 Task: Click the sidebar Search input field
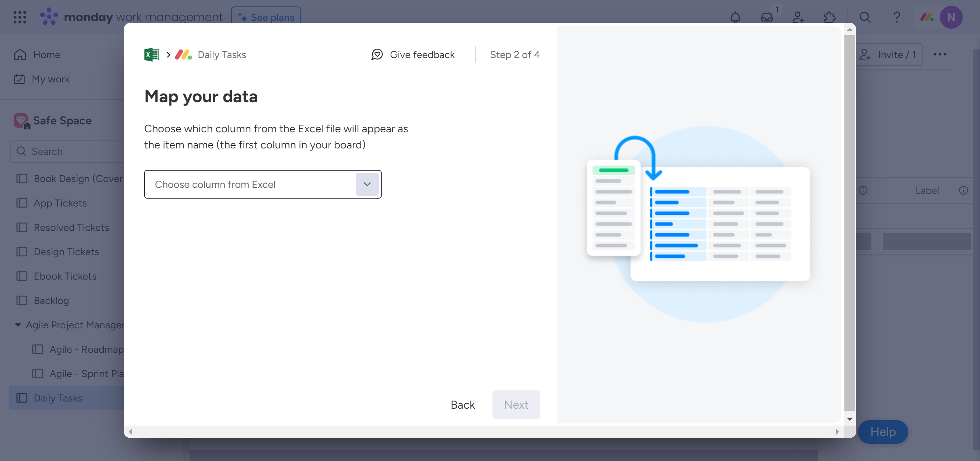67,151
